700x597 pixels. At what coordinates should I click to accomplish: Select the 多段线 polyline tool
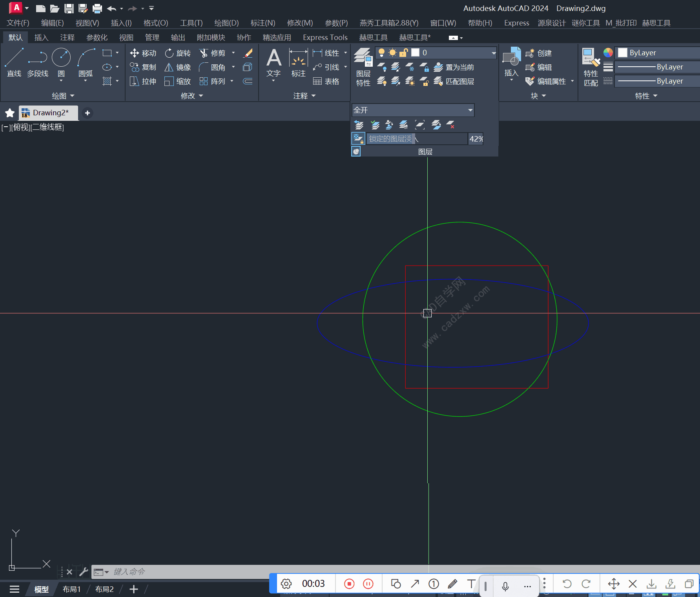click(38, 63)
